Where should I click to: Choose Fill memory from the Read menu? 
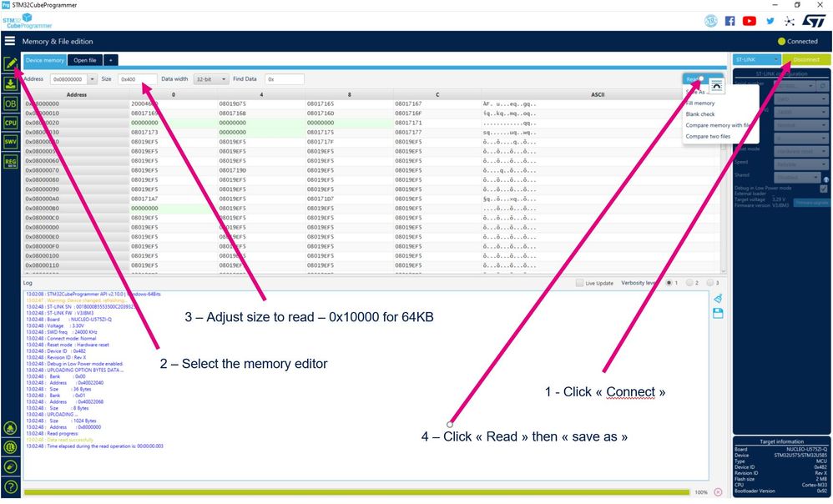(x=700, y=103)
